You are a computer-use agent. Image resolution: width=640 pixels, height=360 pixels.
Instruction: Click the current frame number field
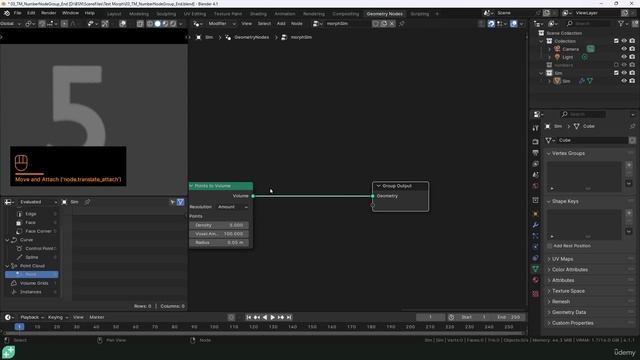tap(430, 317)
